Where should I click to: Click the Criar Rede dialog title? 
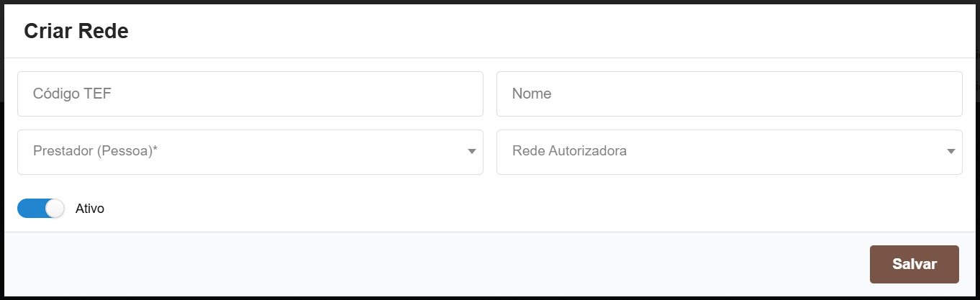pyautogui.click(x=76, y=32)
